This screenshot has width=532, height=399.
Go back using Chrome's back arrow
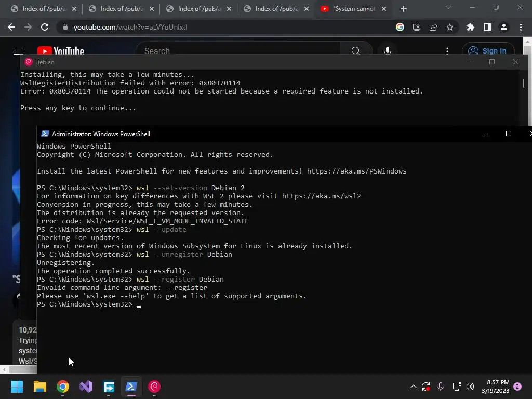(x=11, y=27)
